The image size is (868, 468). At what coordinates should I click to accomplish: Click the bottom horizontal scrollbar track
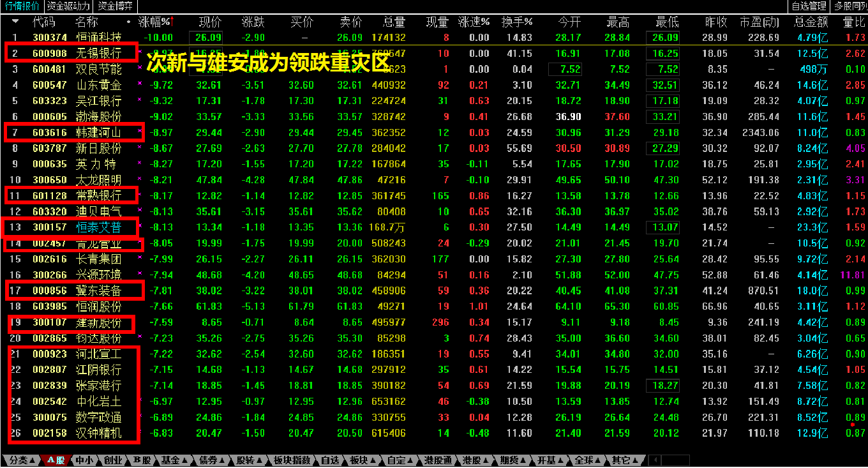(675, 460)
